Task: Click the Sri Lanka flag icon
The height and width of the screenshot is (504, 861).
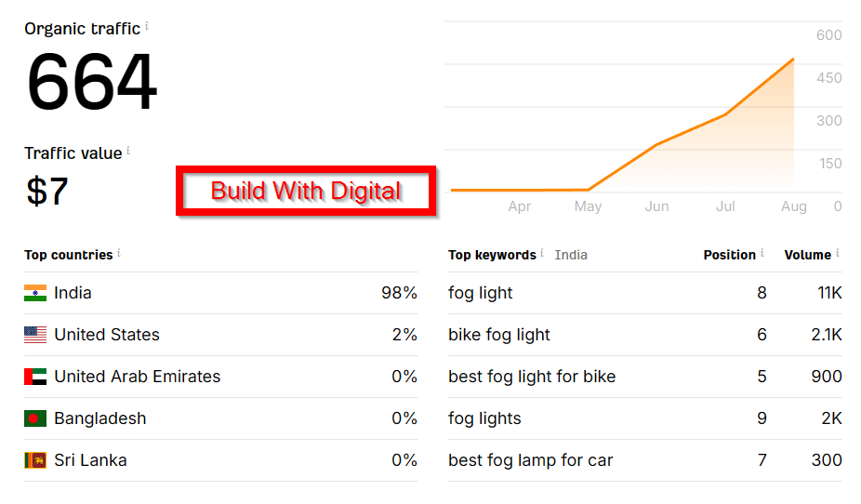Action: pyautogui.click(x=35, y=460)
